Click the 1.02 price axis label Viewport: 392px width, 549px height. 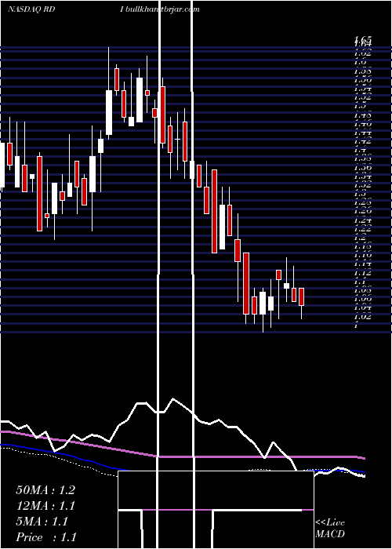click(362, 317)
